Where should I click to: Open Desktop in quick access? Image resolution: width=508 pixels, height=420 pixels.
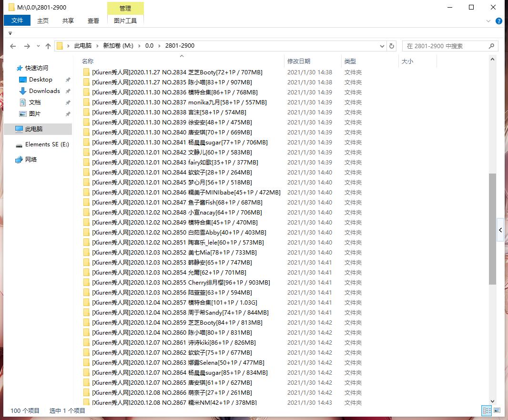[41, 80]
